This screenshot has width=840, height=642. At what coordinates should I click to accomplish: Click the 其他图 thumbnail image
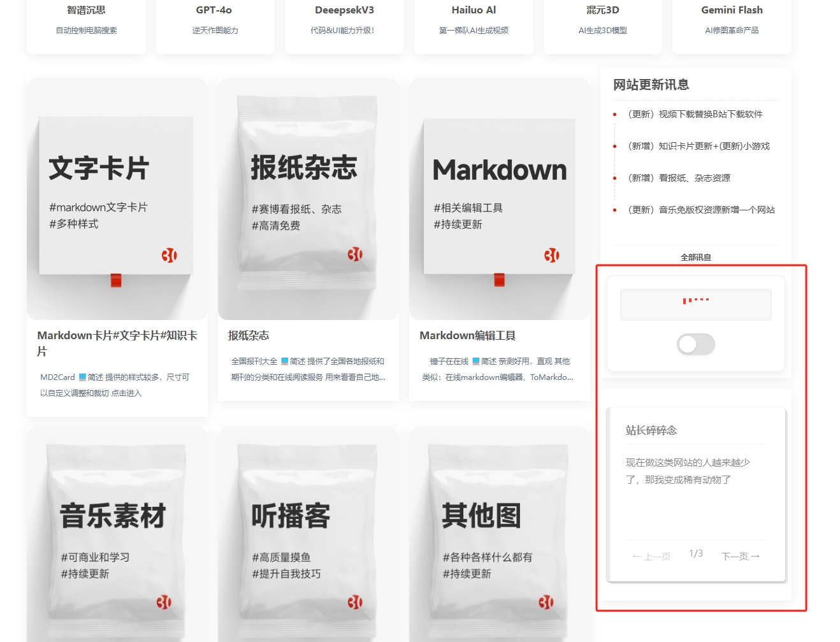(x=500, y=534)
